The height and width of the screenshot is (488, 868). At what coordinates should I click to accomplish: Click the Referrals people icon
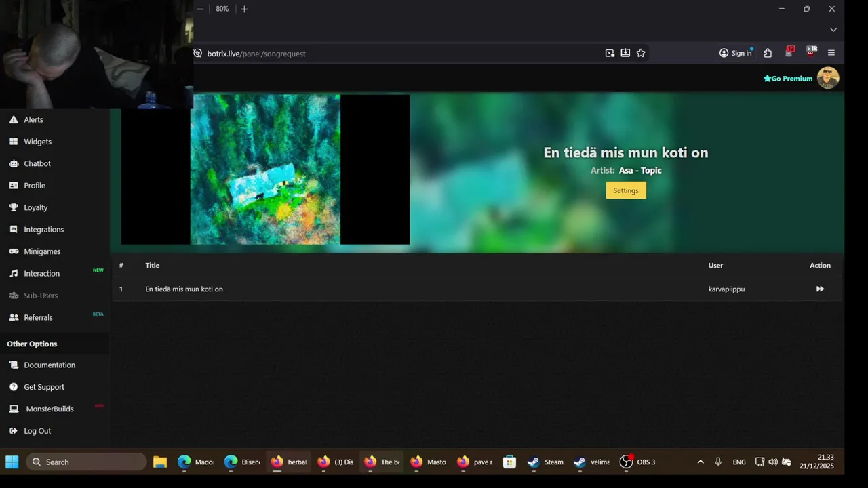pyautogui.click(x=14, y=317)
